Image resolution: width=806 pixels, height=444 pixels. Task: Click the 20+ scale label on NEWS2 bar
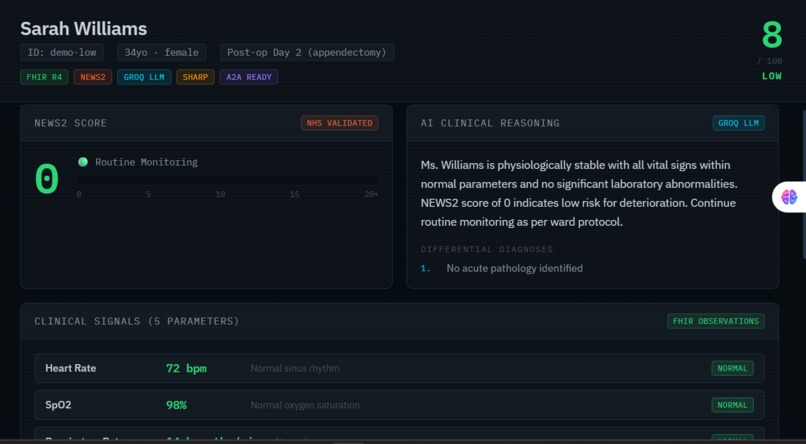click(371, 194)
